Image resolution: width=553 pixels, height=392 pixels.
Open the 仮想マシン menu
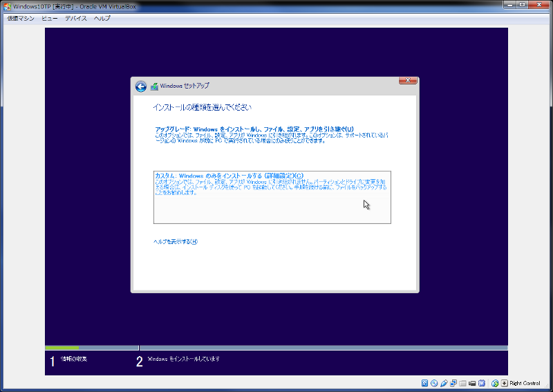[x=21, y=19]
